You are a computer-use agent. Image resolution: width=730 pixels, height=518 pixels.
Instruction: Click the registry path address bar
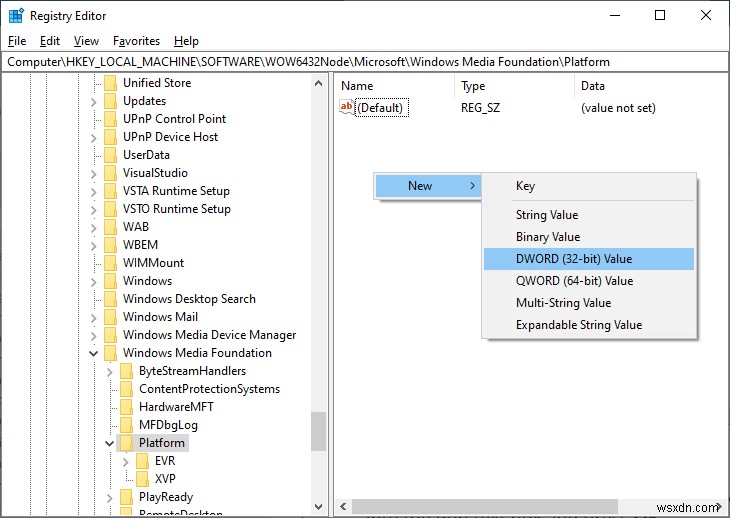click(364, 62)
